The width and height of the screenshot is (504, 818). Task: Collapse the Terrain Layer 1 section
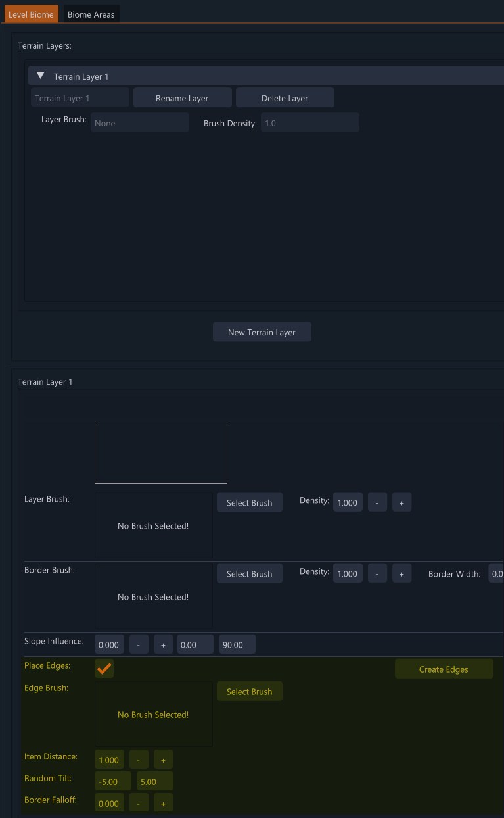point(41,76)
